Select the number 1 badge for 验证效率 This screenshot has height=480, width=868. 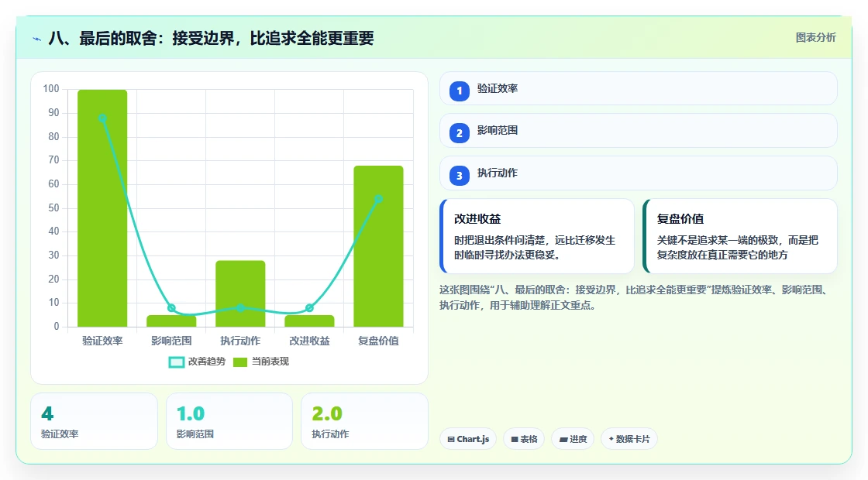point(460,91)
